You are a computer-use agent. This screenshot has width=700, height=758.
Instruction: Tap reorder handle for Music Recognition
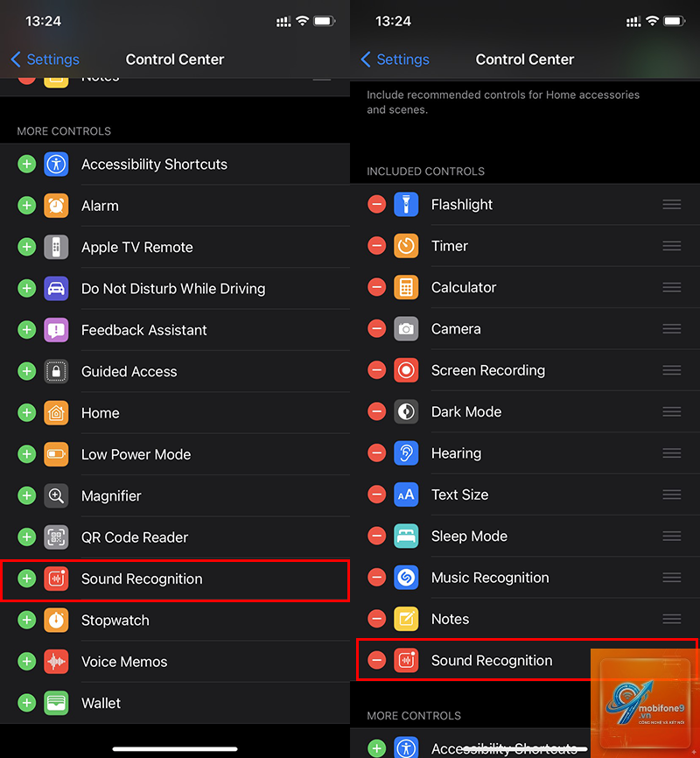tap(672, 577)
